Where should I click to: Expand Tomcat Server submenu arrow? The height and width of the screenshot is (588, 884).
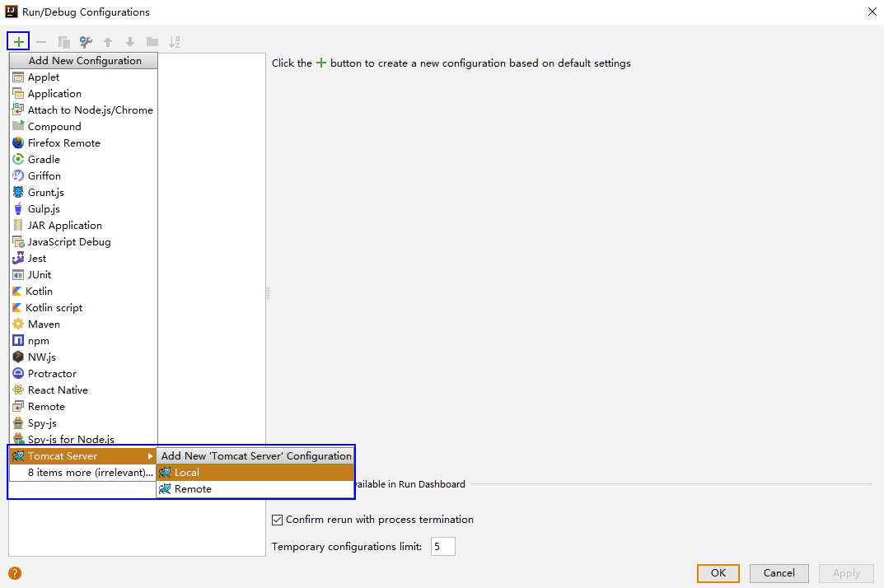coord(150,456)
